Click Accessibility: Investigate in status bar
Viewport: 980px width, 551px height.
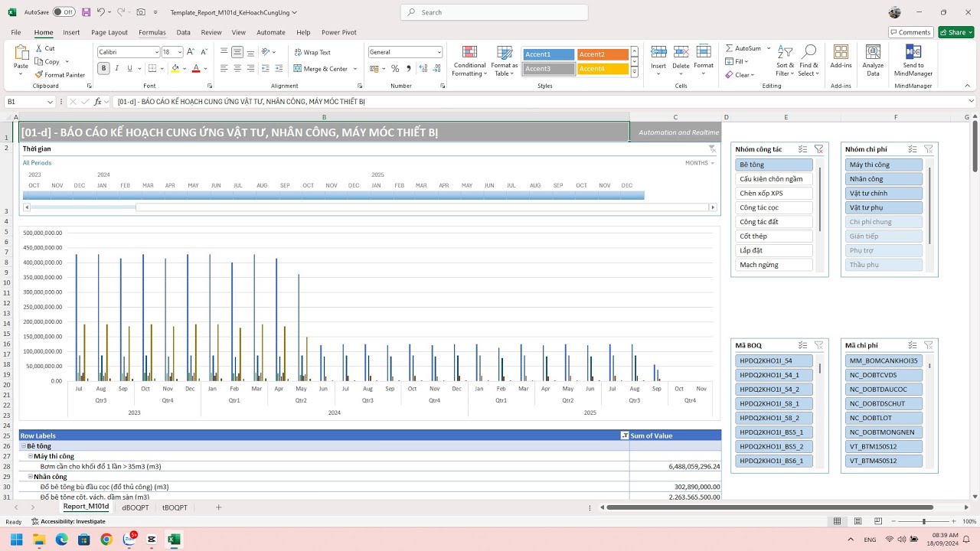coord(68,521)
